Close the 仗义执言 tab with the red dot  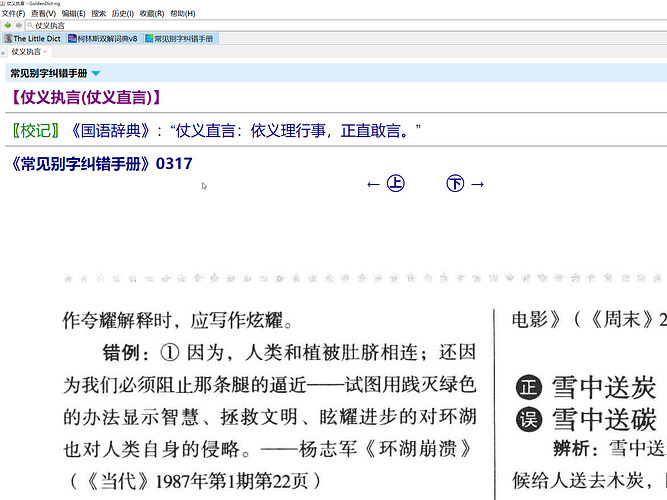[45, 51]
